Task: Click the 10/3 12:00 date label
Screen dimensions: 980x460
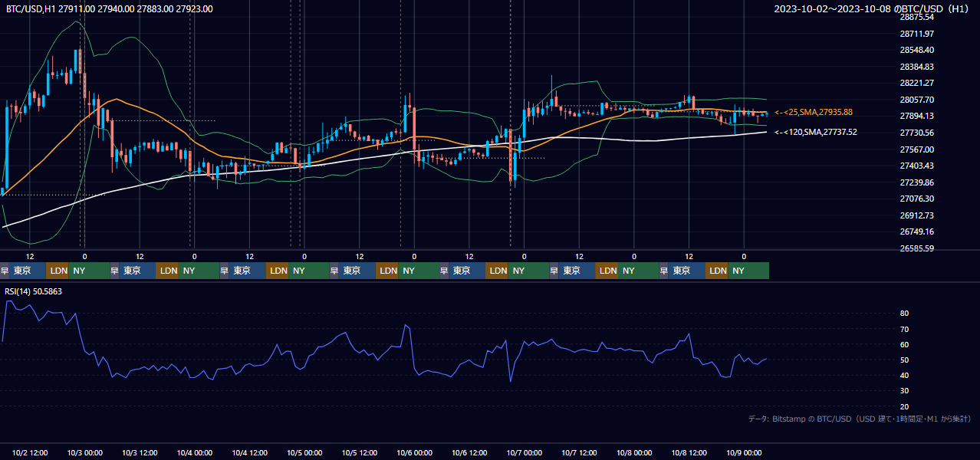Action: 140,452
